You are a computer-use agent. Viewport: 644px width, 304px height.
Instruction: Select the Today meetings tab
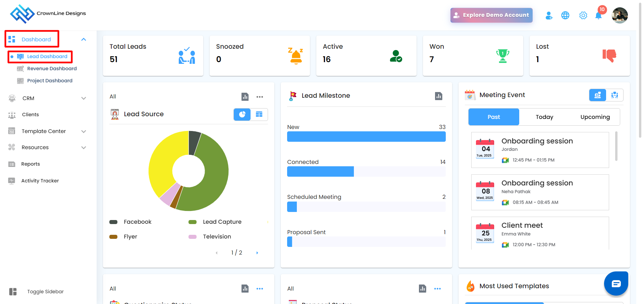point(544,117)
